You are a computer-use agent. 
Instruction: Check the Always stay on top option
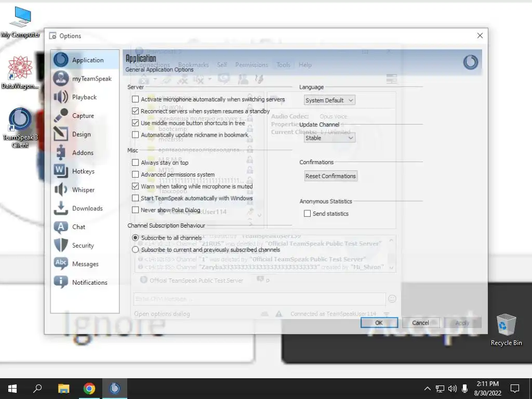click(136, 163)
